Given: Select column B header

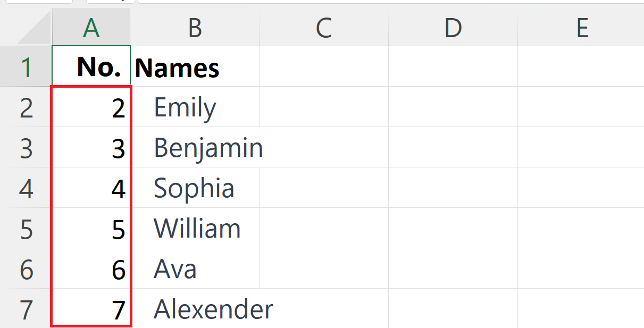Looking at the screenshot, I should tap(195, 27).
